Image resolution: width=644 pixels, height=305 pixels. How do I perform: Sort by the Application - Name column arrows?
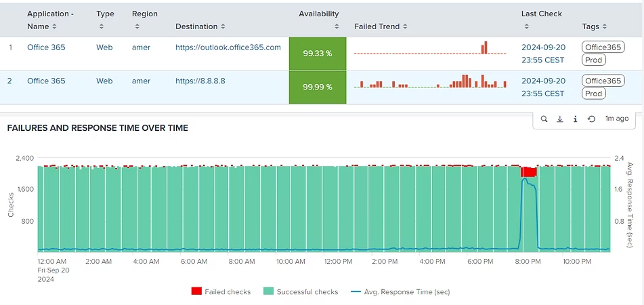click(54, 26)
